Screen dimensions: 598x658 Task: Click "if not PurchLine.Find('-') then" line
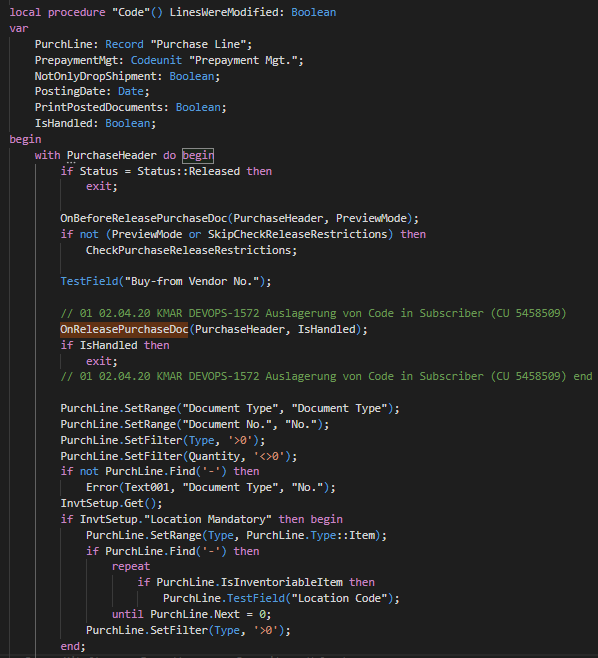160,471
